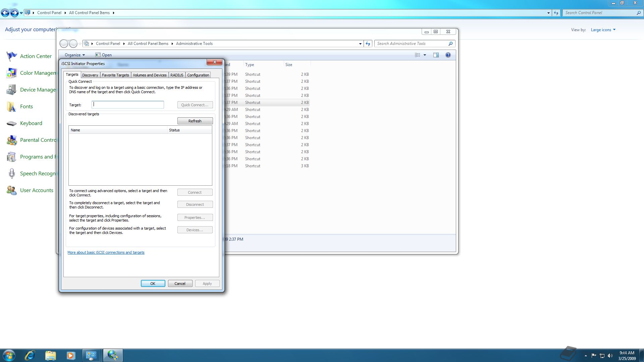
Task: Sort discovered targets by Name column
Action: point(118,130)
